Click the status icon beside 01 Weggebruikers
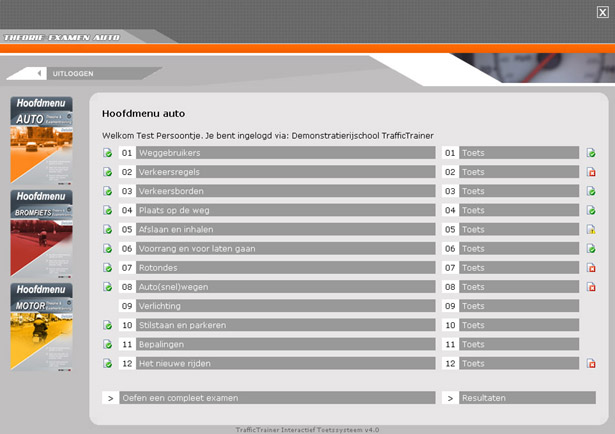 coord(107,153)
